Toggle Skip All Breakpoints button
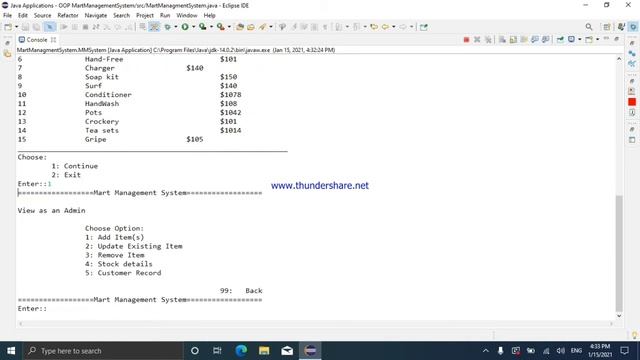The width and height of the screenshot is (640, 360). [x=50, y=27]
